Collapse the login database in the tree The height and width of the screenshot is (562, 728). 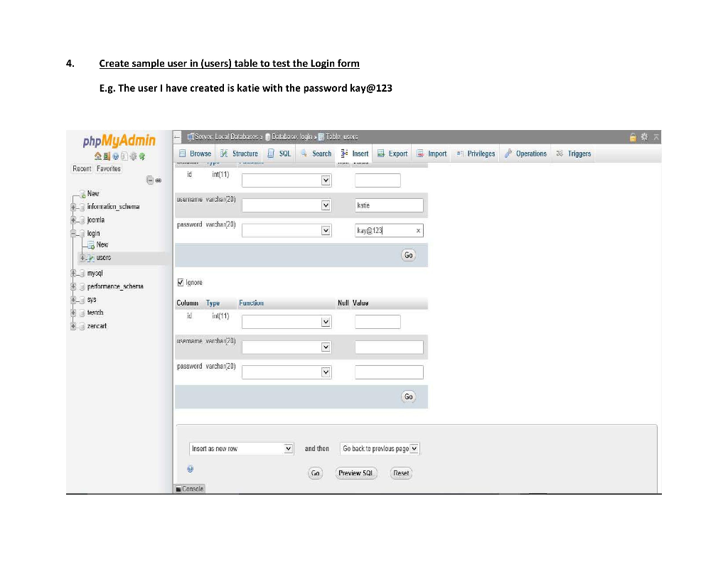point(73,232)
